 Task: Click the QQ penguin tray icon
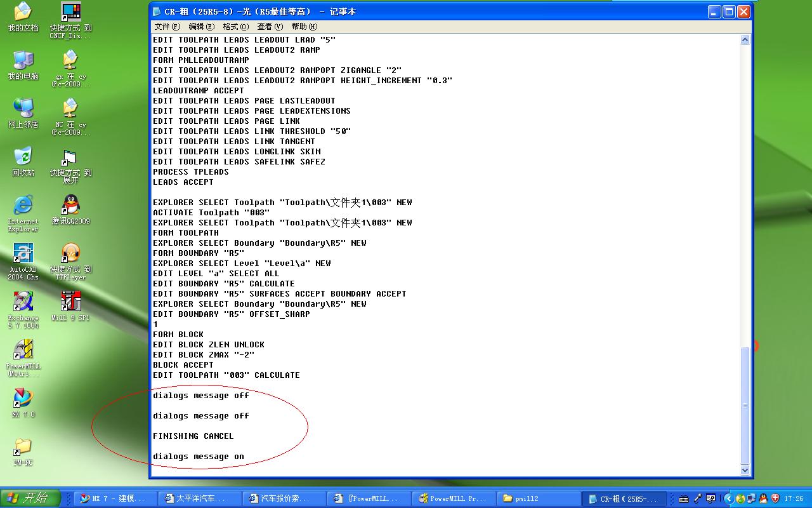[763, 498]
